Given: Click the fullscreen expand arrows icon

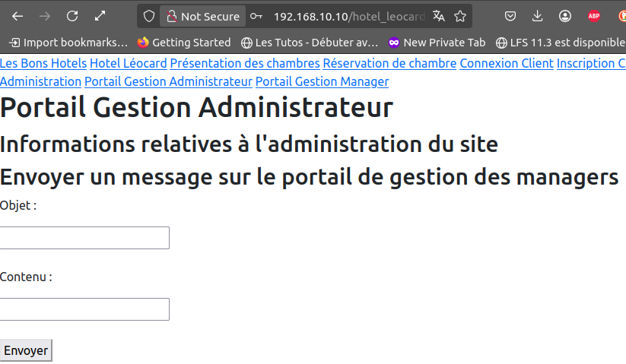Looking at the screenshot, I should click(x=100, y=16).
